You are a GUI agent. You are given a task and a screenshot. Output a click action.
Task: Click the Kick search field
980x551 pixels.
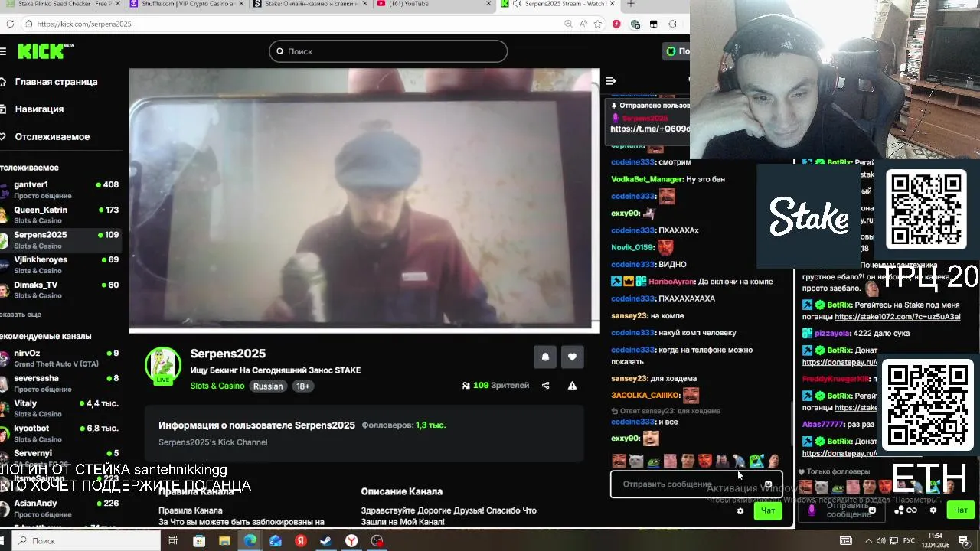[388, 51]
